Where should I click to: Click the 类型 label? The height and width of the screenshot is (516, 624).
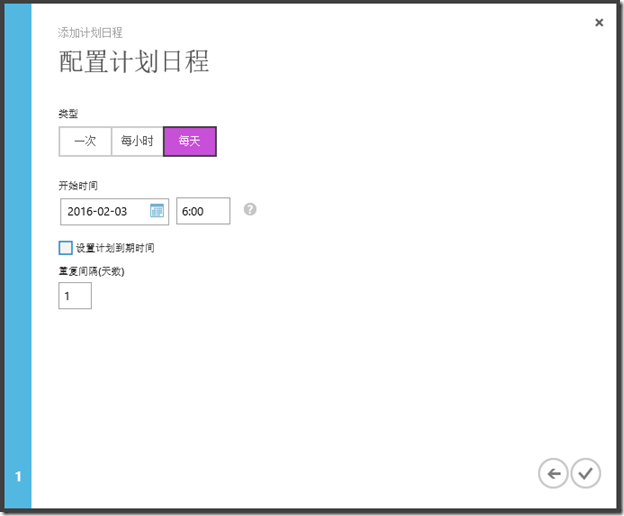[x=68, y=114]
